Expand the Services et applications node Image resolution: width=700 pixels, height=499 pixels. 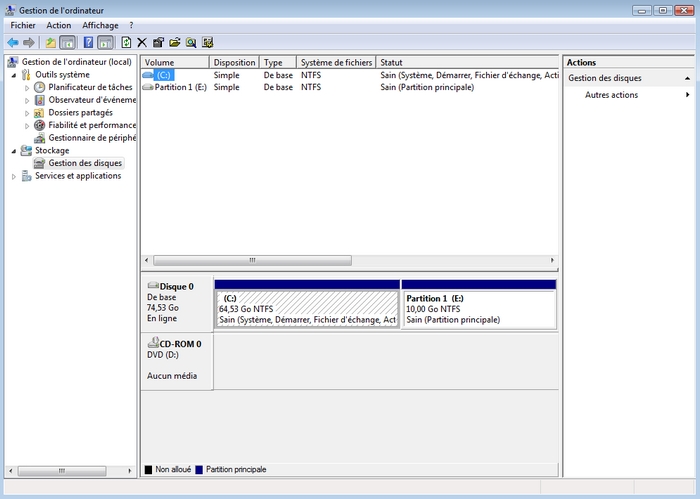[x=14, y=176]
